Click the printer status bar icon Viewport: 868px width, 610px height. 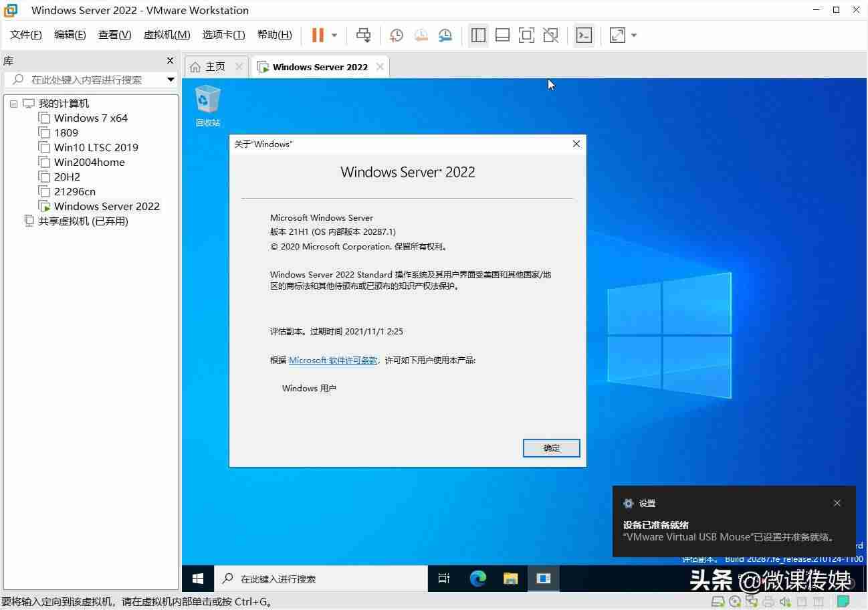coord(768,601)
